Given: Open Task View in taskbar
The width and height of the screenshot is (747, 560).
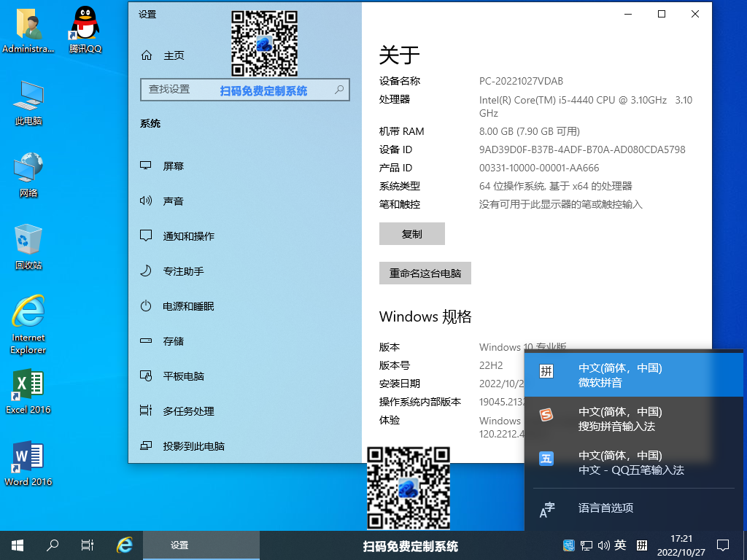Looking at the screenshot, I should coord(87,545).
